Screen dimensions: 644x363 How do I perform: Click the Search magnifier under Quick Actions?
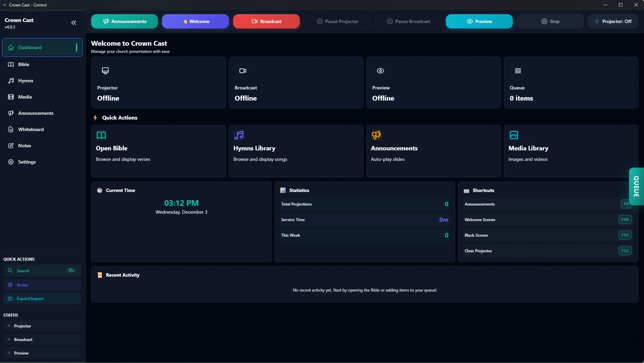click(x=11, y=271)
